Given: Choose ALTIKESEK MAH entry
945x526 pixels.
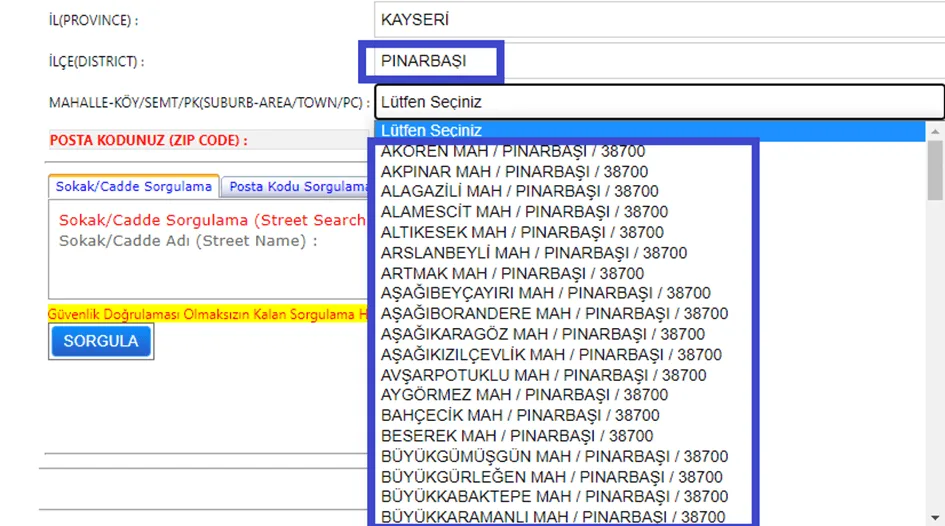Looking at the screenshot, I should 650,233.
